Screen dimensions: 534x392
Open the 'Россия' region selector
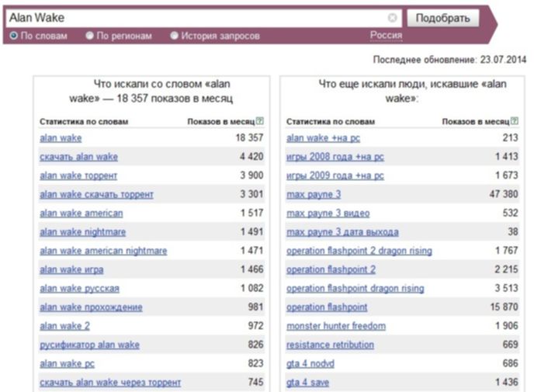tap(387, 35)
